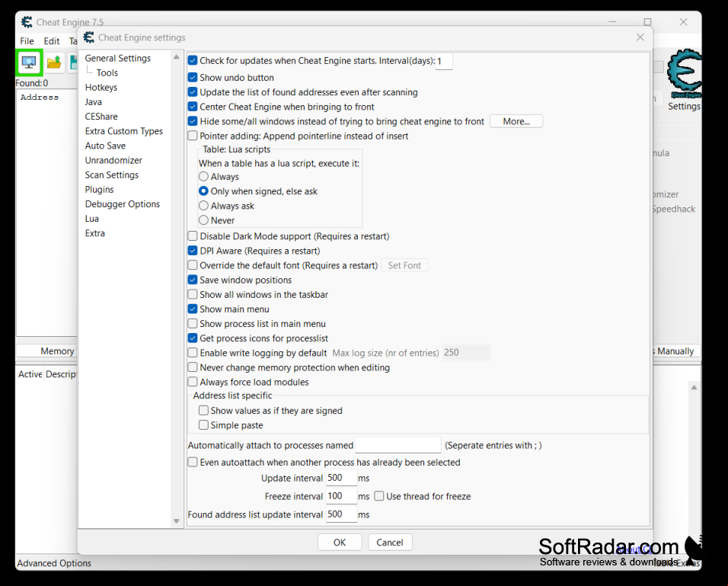Click settings tree scrollbar up arrow

click(177, 56)
